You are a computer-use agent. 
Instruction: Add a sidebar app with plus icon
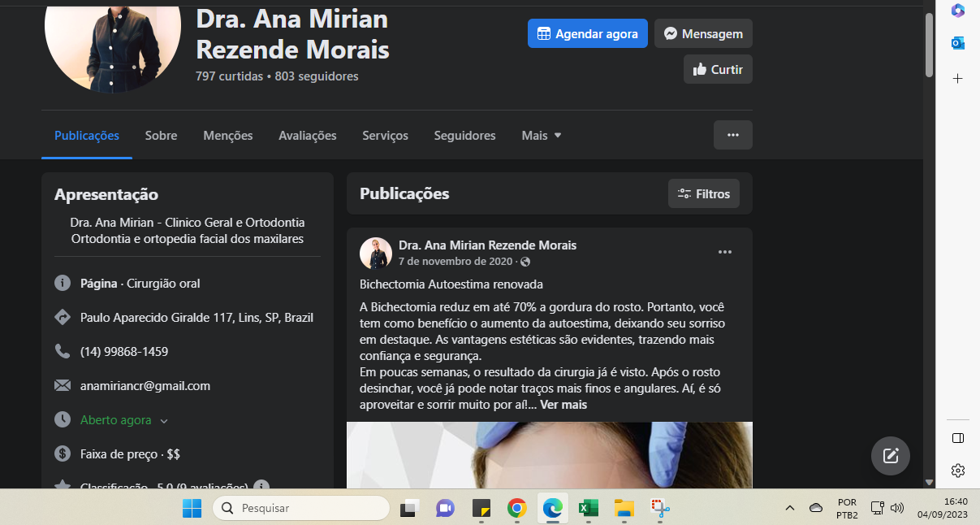click(957, 79)
